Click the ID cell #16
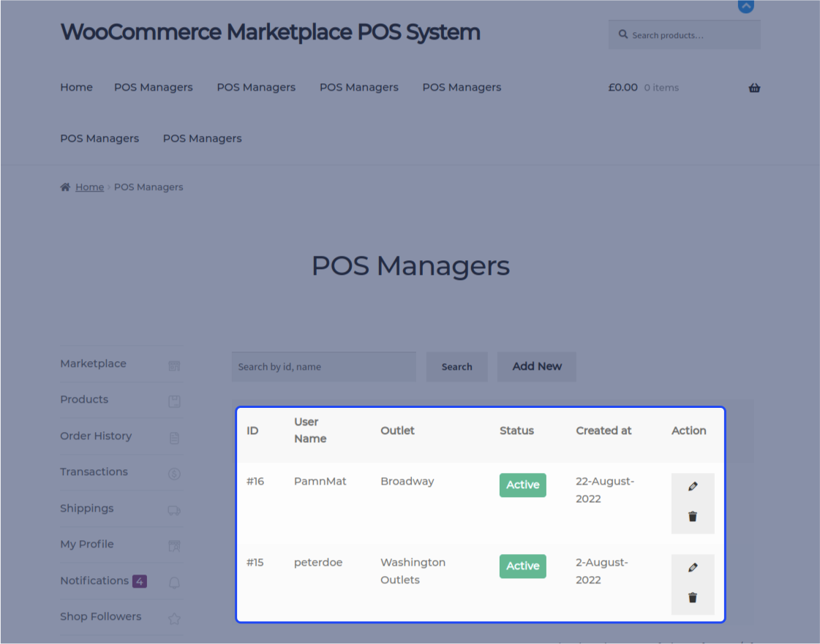Screen dimensions: 820x644 coord(255,481)
